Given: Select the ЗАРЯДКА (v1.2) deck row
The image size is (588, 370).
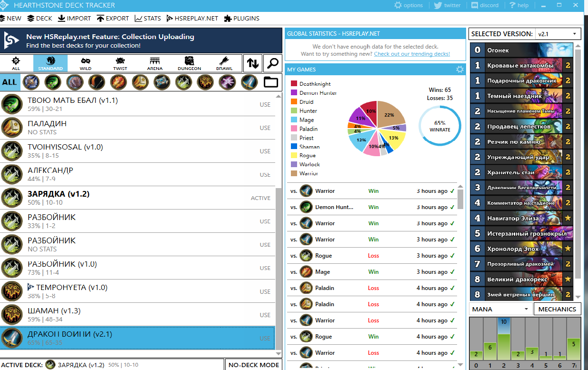Looking at the screenshot, I should pos(138,198).
